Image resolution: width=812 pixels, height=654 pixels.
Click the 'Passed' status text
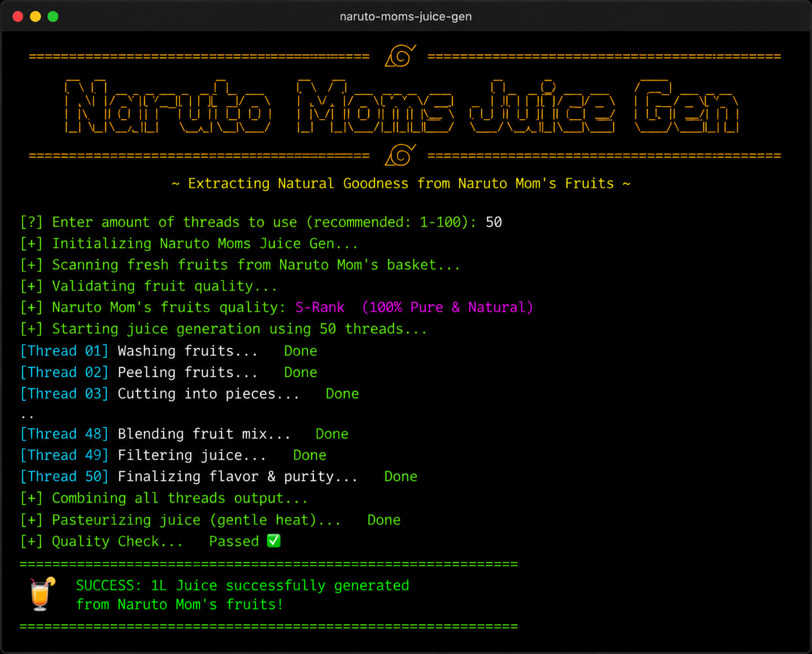pyautogui.click(x=234, y=541)
